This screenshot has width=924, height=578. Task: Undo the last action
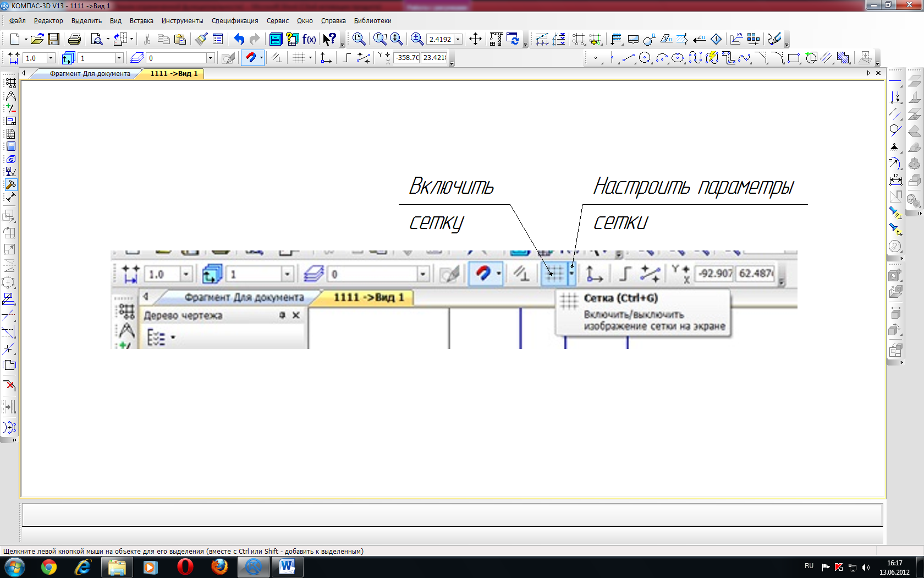click(239, 39)
